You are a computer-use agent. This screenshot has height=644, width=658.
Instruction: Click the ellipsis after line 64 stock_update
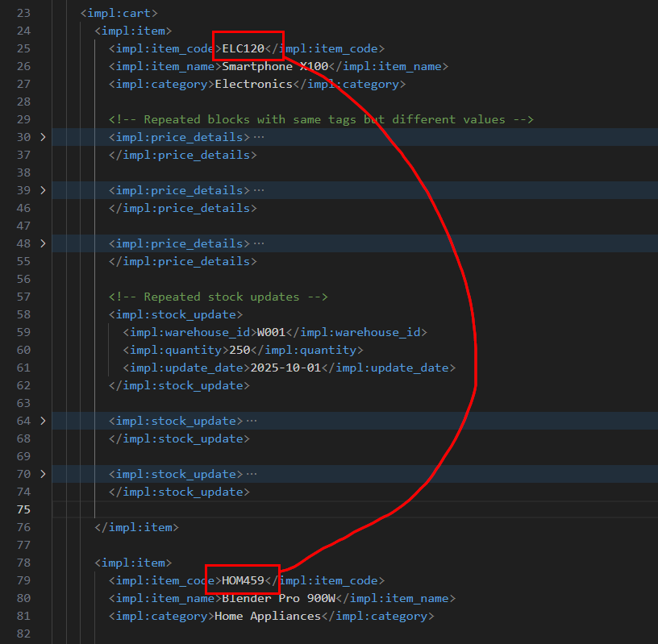coord(252,422)
